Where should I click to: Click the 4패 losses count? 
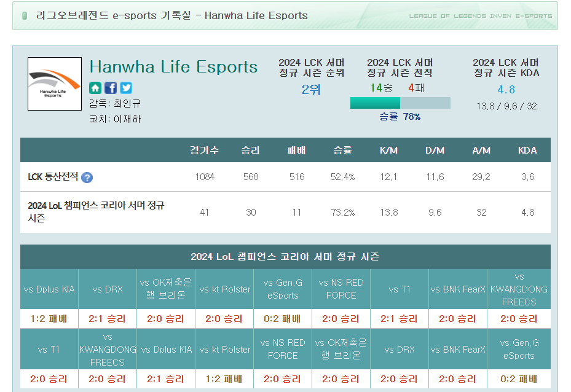(416, 88)
